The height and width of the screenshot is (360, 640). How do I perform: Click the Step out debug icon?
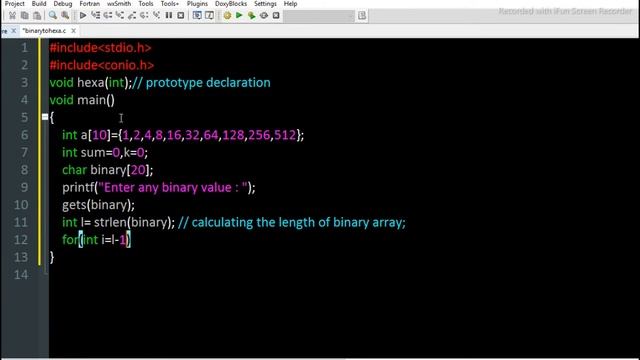[x=132, y=16]
